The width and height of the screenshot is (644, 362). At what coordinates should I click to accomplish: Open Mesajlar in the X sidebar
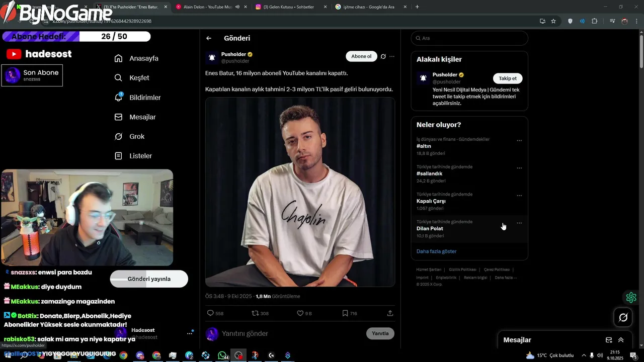tap(135, 117)
